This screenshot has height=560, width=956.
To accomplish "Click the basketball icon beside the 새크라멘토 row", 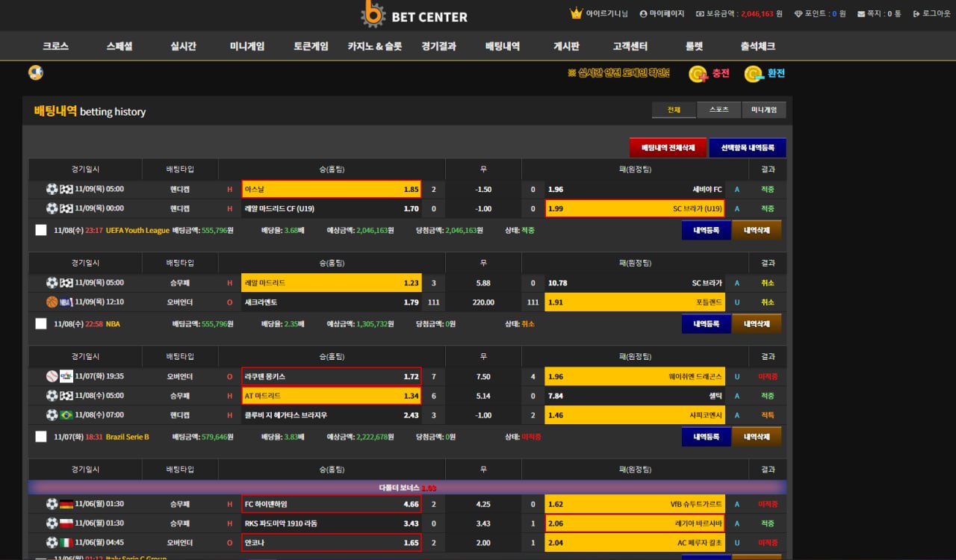I will click(52, 302).
